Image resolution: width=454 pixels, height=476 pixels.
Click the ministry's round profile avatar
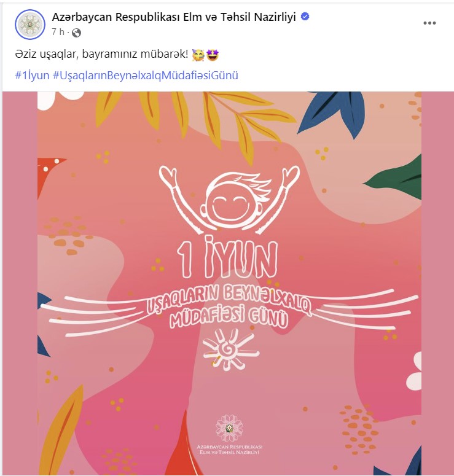pyautogui.click(x=29, y=25)
